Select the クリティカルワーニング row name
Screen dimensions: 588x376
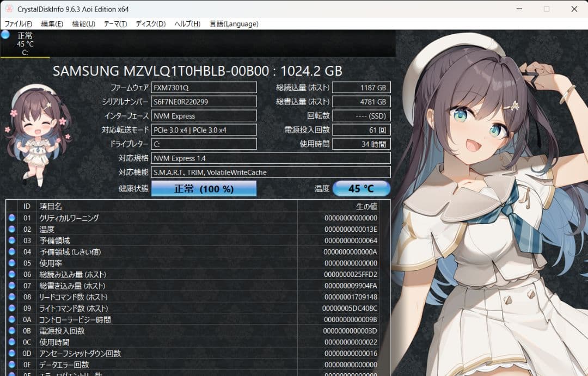point(69,218)
